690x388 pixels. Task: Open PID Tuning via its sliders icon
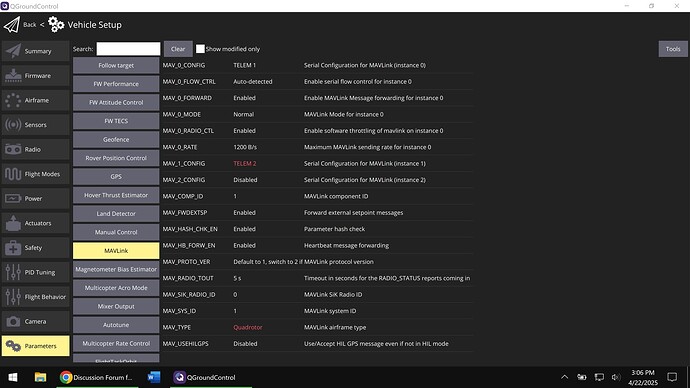point(13,272)
